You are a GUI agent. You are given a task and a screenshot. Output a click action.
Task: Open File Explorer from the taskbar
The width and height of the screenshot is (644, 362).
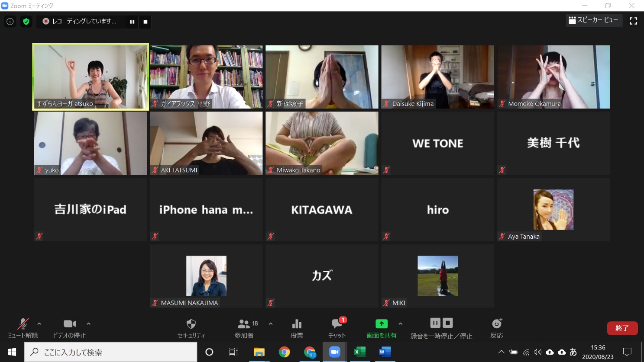click(259, 352)
